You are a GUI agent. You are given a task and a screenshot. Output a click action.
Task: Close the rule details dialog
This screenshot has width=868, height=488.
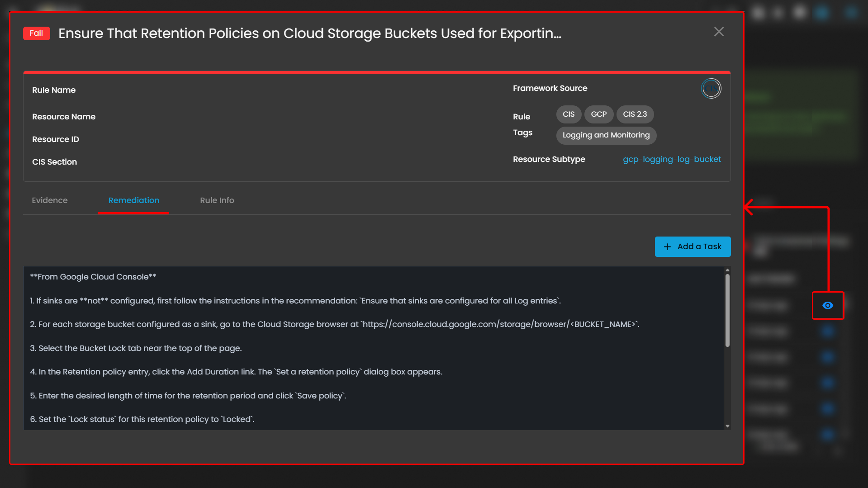click(x=719, y=32)
